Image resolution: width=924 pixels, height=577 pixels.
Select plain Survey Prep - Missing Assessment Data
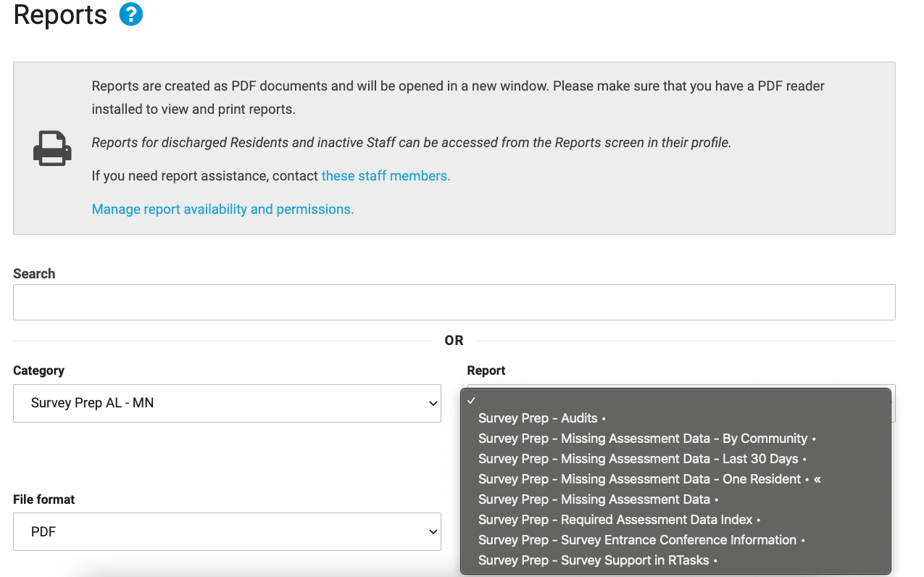coord(594,499)
